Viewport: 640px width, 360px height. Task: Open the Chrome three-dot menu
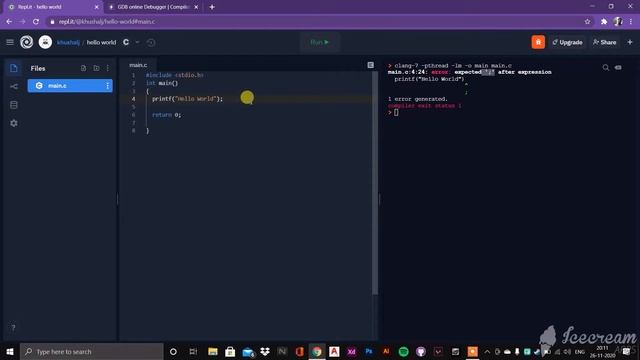click(x=631, y=21)
